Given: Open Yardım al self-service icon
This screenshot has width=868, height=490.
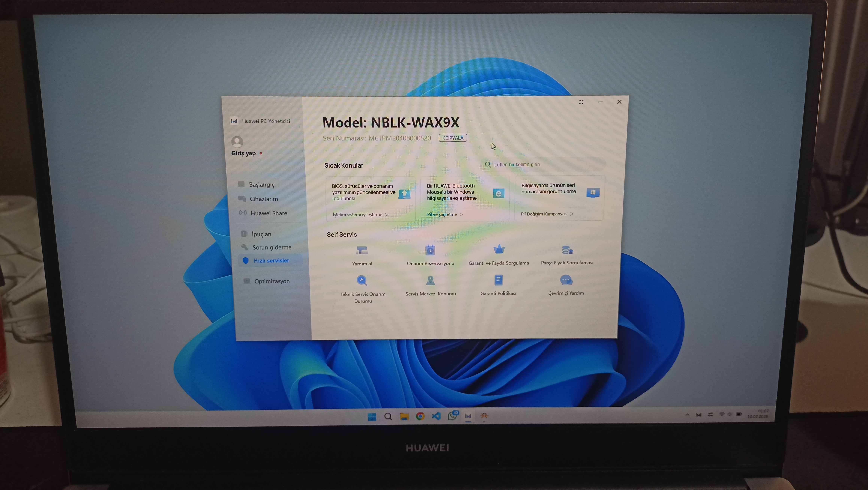Looking at the screenshot, I should pyautogui.click(x=362, y=251).
